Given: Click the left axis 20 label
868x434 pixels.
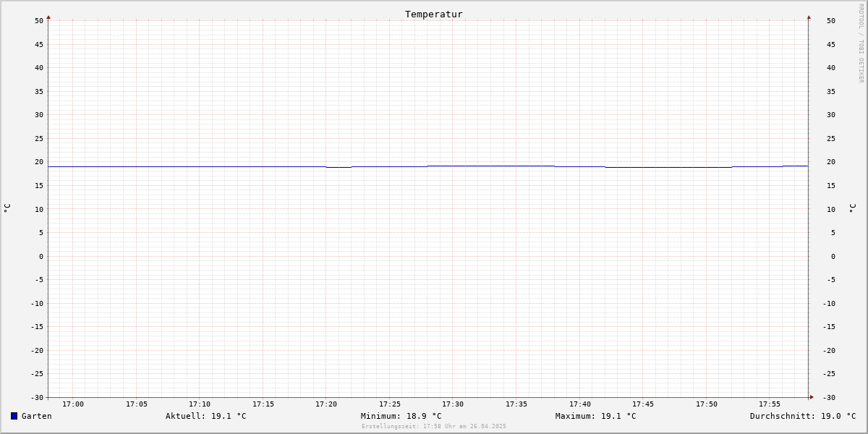Looking at the screenshot, I should 39,162.
